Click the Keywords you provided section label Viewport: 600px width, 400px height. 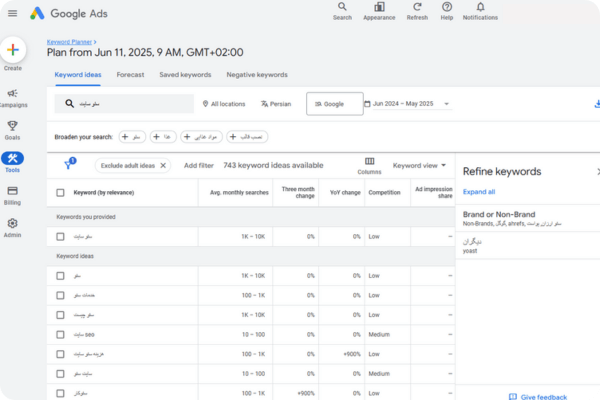pos(86,217)
